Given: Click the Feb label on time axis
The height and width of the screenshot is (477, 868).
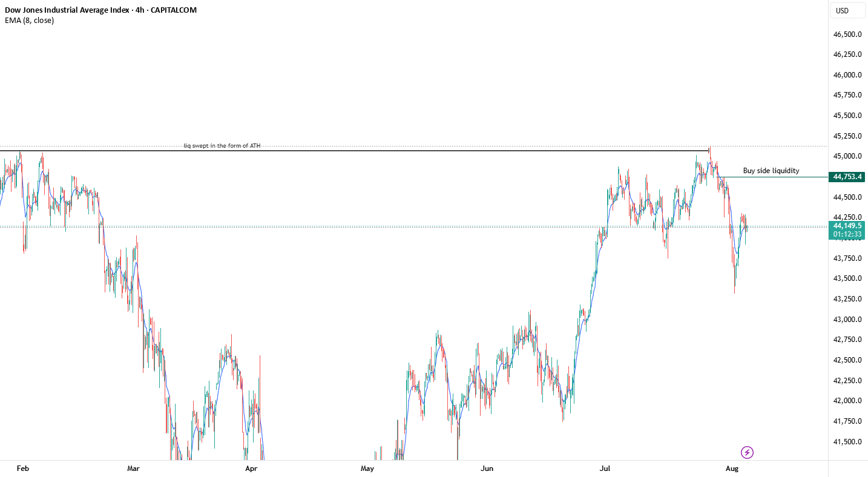Looking at the screenshot, I should point(23,469).
